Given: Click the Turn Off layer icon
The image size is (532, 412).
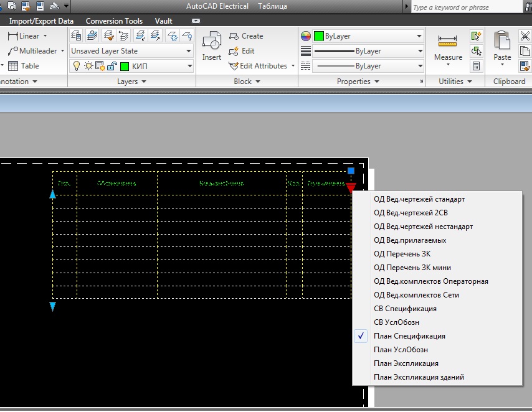Looking at the screenshot, I should [188, 35].
